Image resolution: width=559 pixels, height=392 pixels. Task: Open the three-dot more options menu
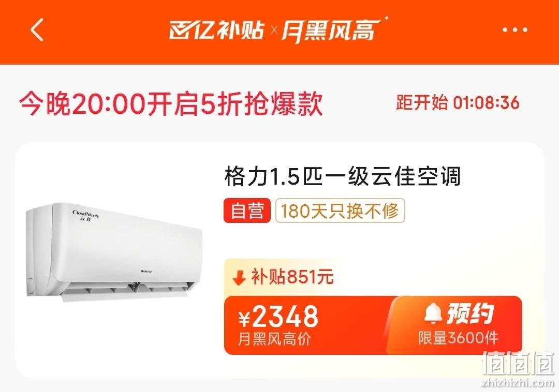(x=515, y=30)
